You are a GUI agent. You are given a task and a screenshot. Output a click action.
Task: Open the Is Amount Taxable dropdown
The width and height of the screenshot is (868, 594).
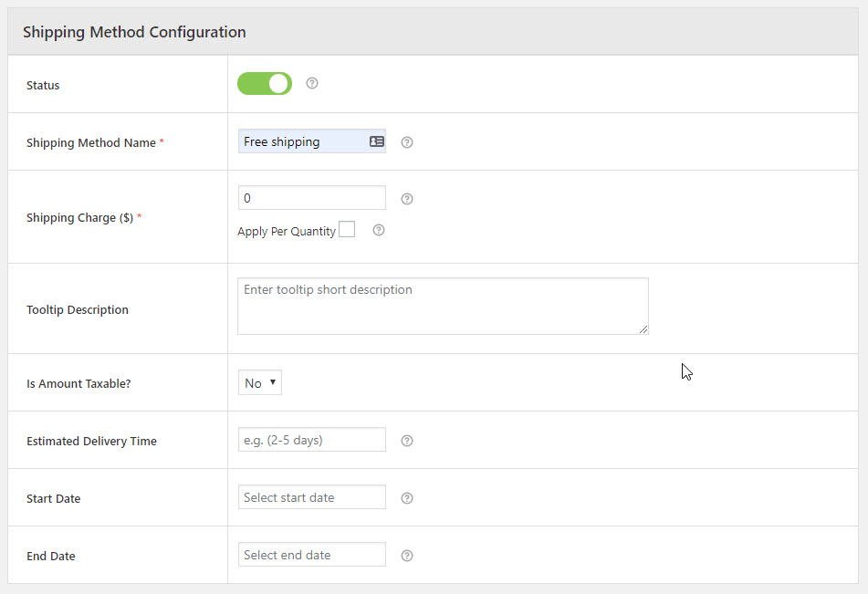coord(259,382)
